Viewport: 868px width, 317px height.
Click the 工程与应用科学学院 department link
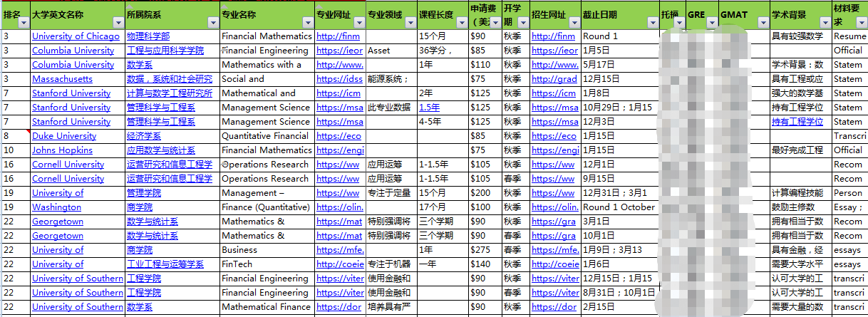tap(165, 51)
